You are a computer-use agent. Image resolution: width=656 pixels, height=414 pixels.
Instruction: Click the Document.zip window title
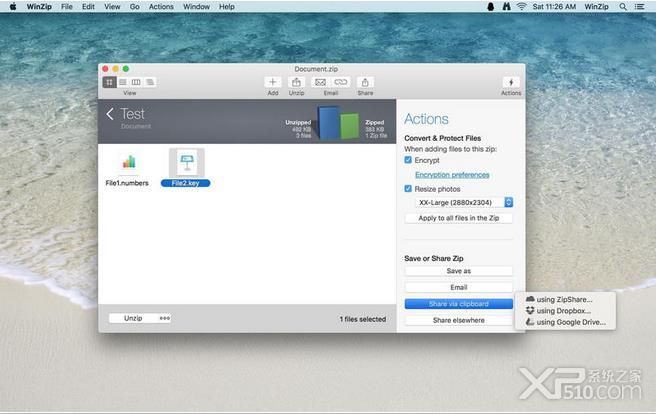(316, 69)
